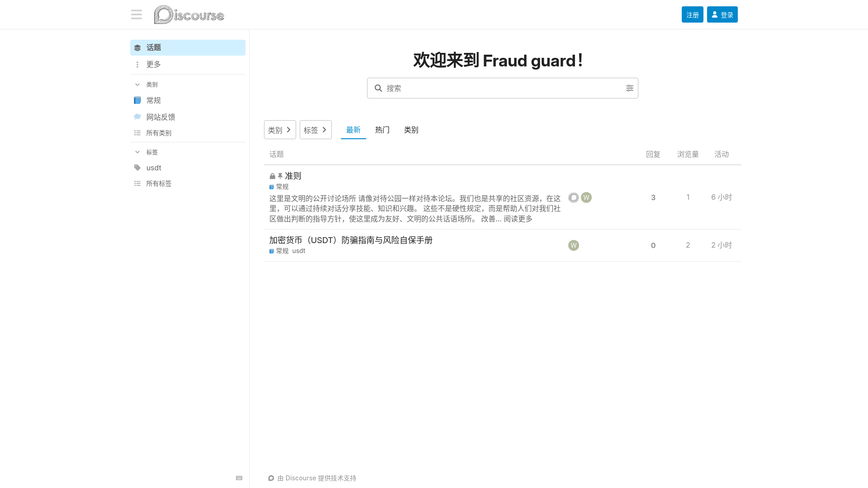Switch to the 热门 tab

pos(382,130)
